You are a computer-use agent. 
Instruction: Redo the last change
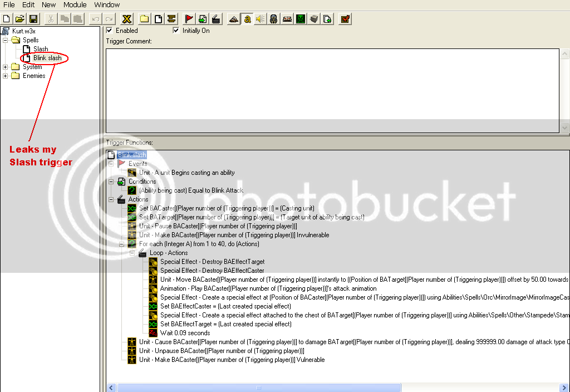tap(109, 19)
